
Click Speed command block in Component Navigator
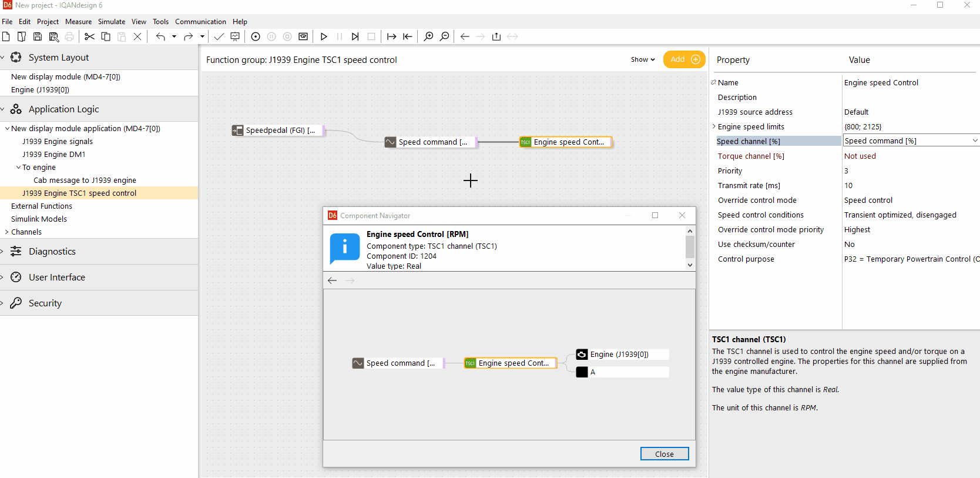[x=398, y=363]
